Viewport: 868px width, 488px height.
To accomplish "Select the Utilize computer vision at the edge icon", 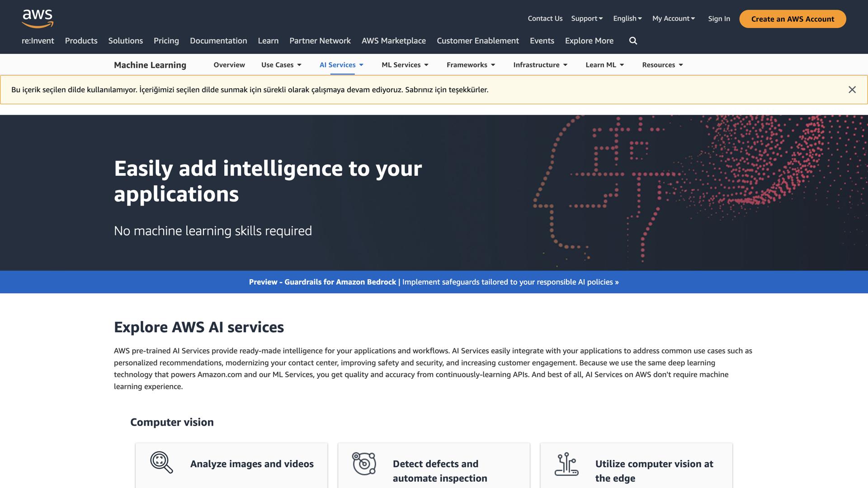I will (x=566, y=463).
